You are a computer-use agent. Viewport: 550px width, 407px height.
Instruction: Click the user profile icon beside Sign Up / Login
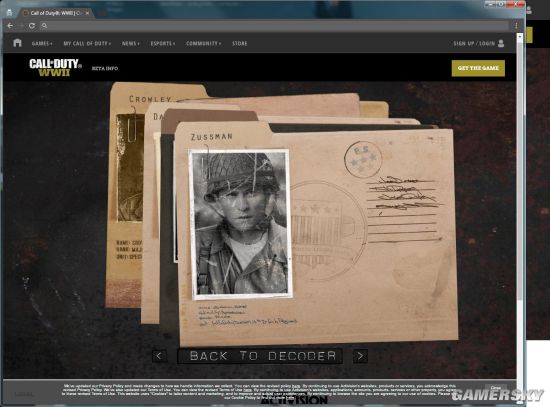point(501,43)
